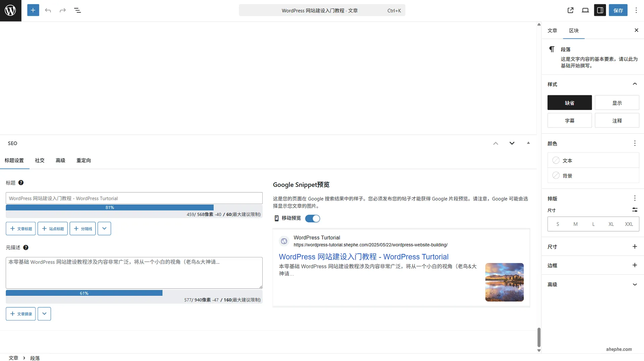
Task: Click the 文章标题 insert button
Action: pyautogui.click(x=21, y=229)
